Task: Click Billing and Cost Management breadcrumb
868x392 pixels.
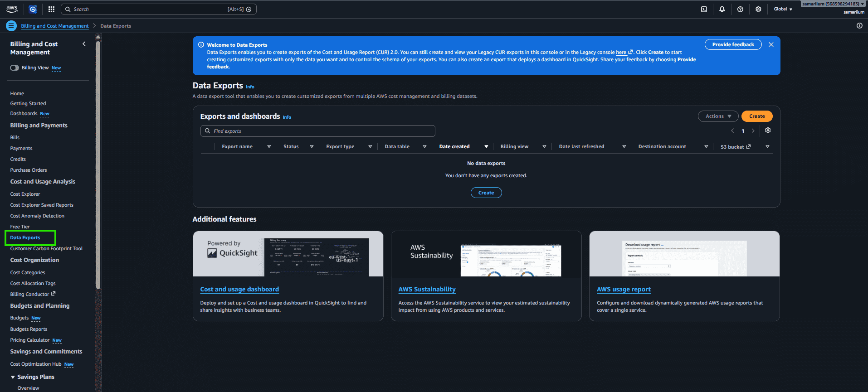Action: [55, 26]
